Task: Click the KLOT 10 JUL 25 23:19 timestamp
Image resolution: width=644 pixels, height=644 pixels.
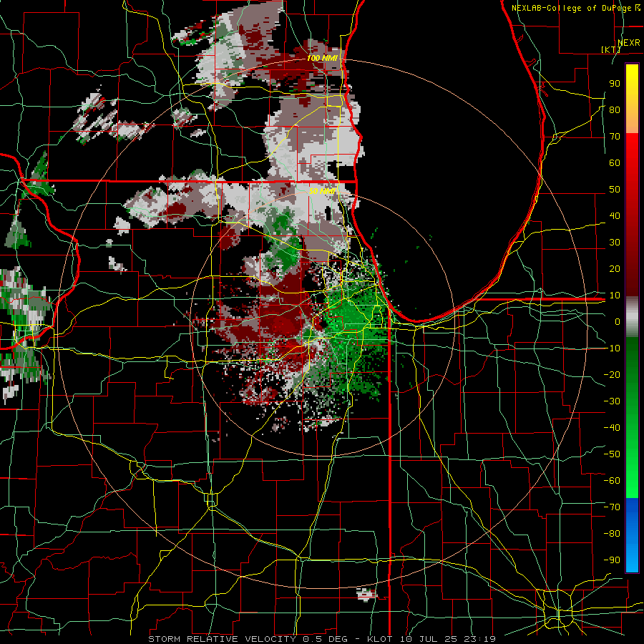Action: pos(431,639)
